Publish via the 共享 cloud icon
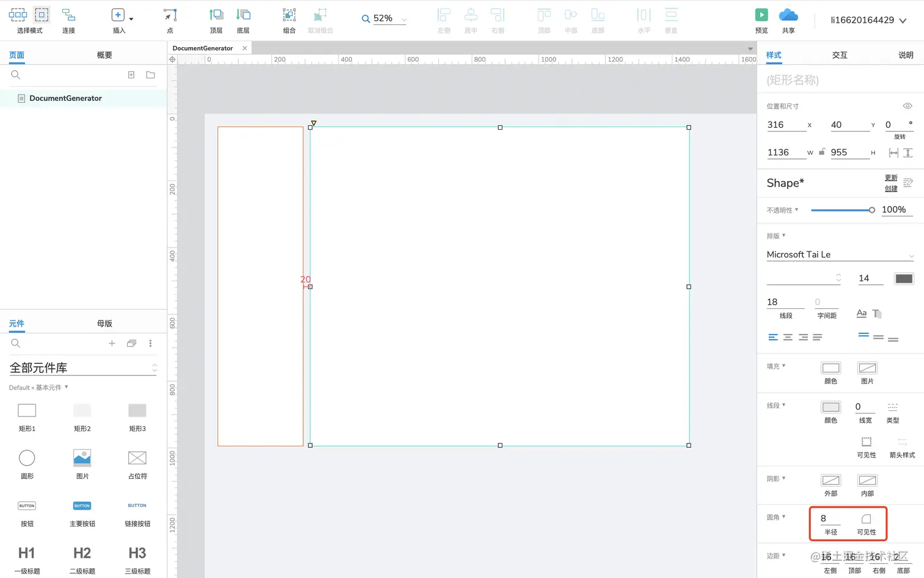 (788, 20)
